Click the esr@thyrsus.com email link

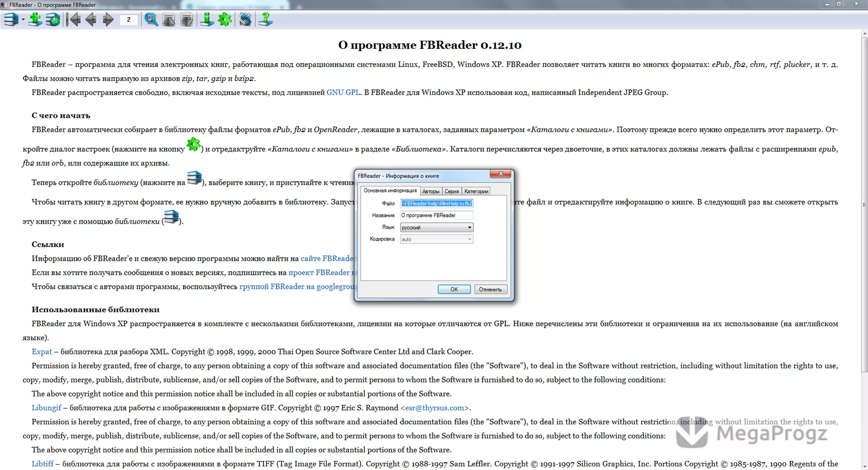click(x=434, y=408)
